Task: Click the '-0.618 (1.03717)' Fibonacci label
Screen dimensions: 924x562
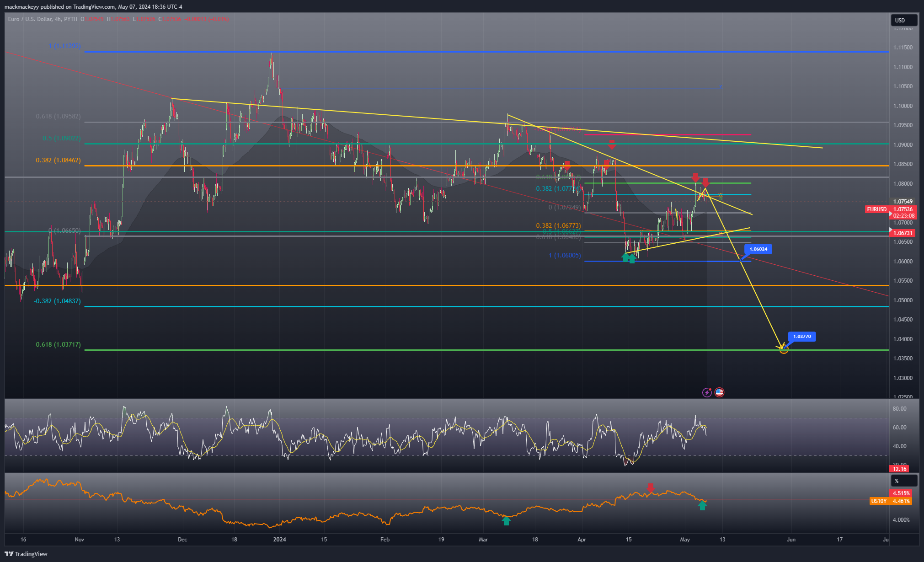Action: coord(57,345)
